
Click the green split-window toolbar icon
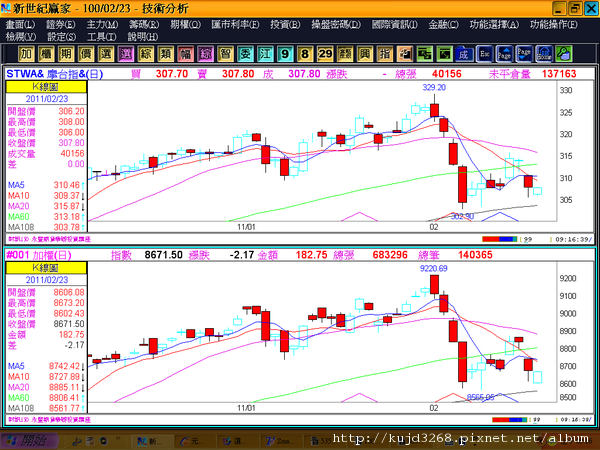pyautogui.click(x=424, y=54)
